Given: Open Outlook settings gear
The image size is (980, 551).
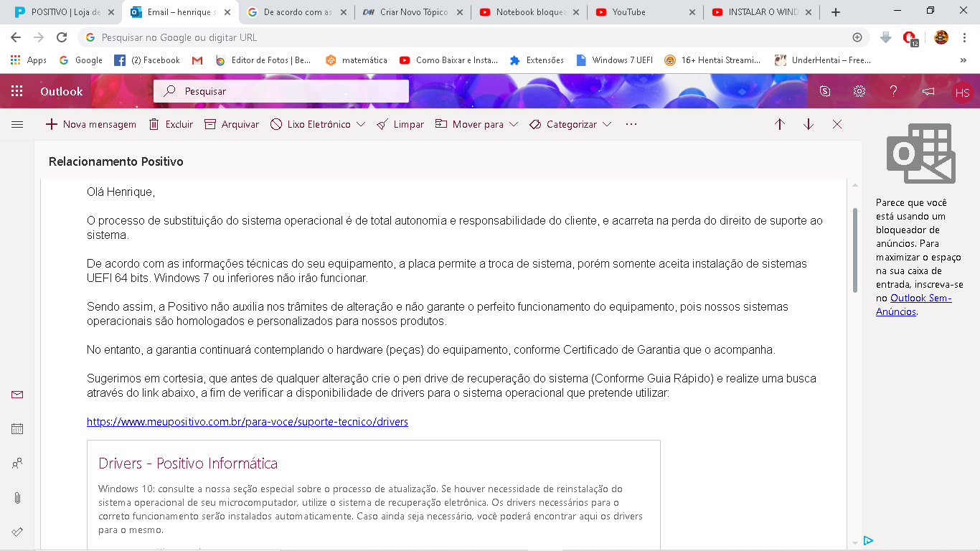Looking at the screenshot, I should (859, 91).
